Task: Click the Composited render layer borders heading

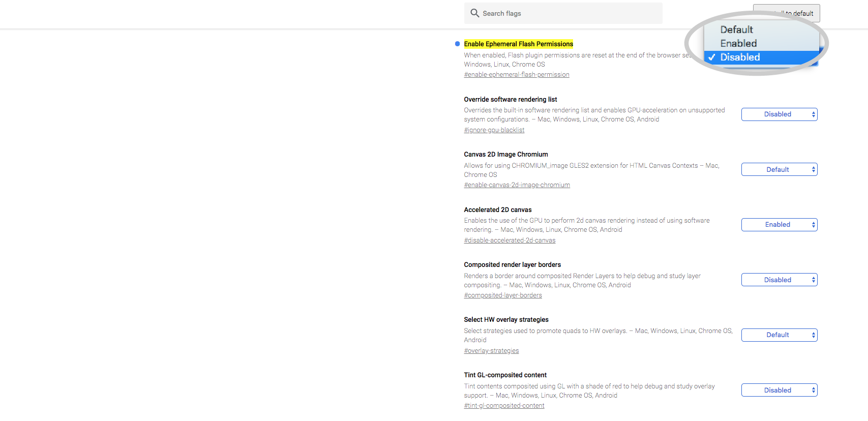Action: click(512, 265)
